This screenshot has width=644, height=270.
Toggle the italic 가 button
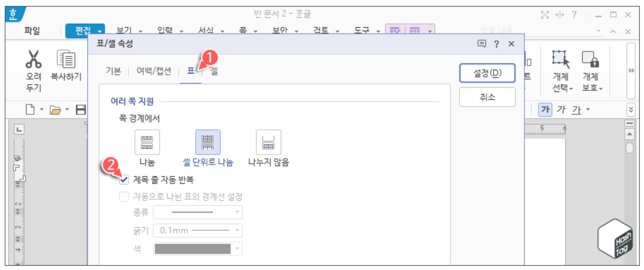coord(561,110)
